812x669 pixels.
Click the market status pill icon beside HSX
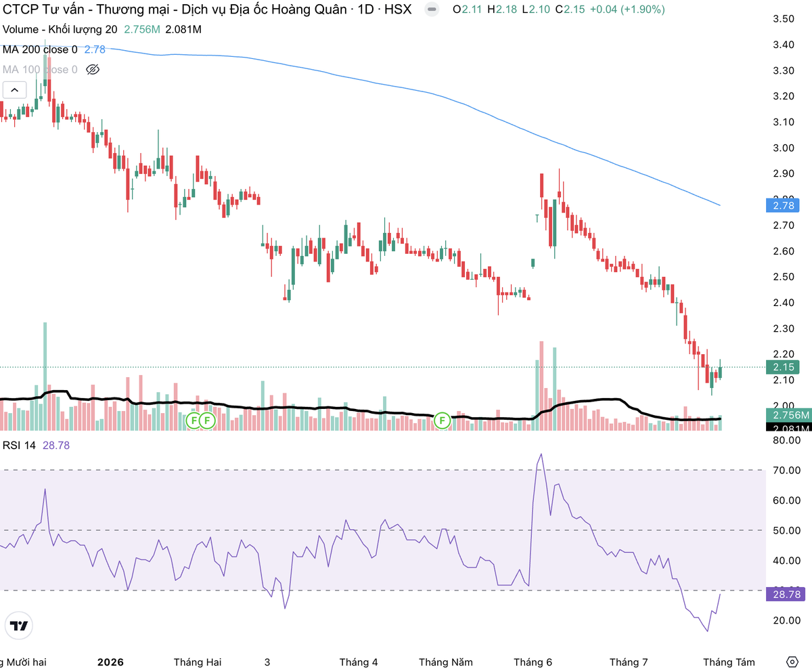click(x=430, y=10)
